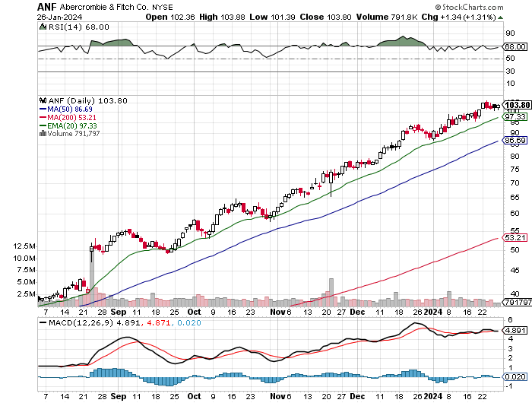Click the MACD value tag 4.891 on right

(515, 330)
